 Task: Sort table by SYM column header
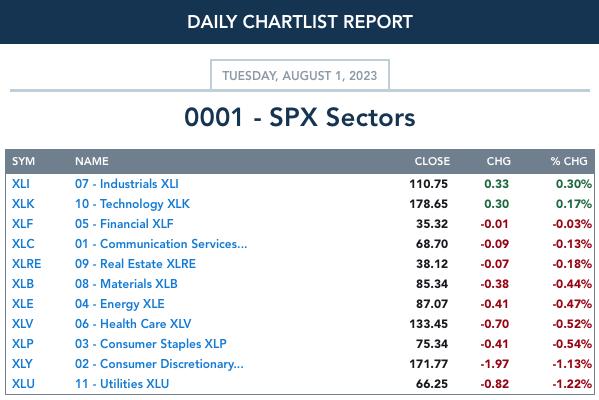(x=23, y=161)
